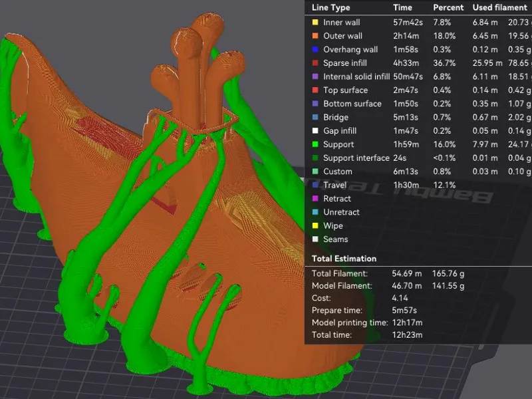This screenshot has height=399, width=532.
Task: Toggle Bridge line type display
Action: [336, 118]
